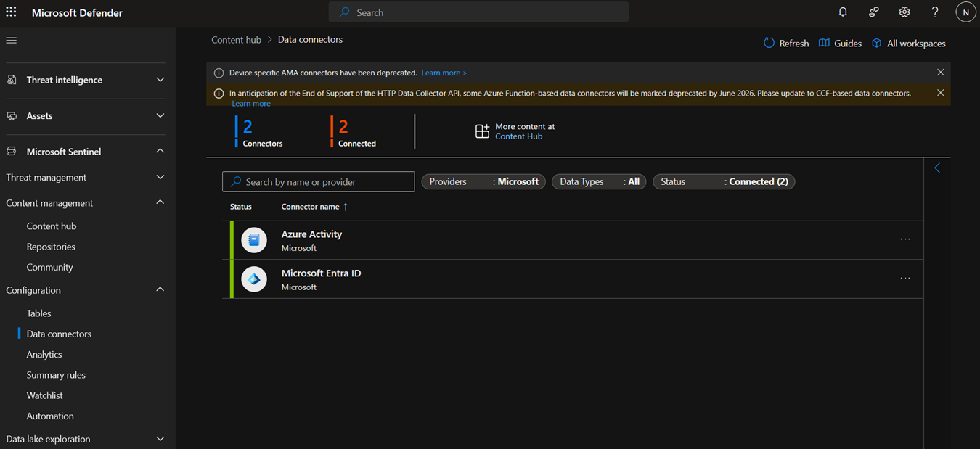This screenshot has width=980, height=449.
Task: Open the Providers filter dropdown
Action: click(483, 181)
